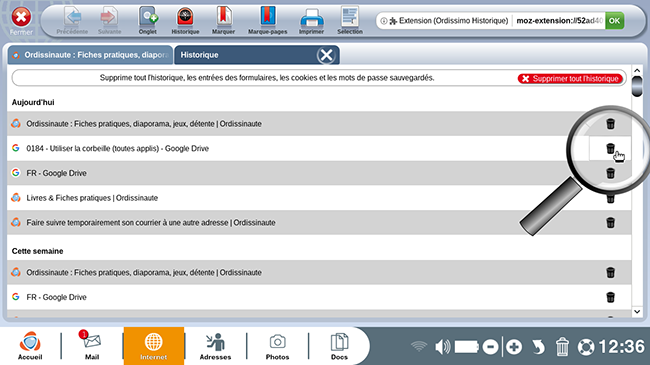The width and height of the screenshot is (650, 365).
Task: Zoom out with the minus icon
Action: (x=490, y=347)
